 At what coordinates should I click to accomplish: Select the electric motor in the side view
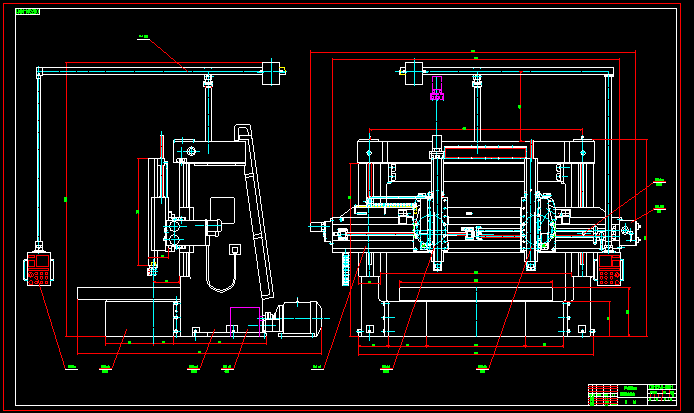tap(298, 318)
